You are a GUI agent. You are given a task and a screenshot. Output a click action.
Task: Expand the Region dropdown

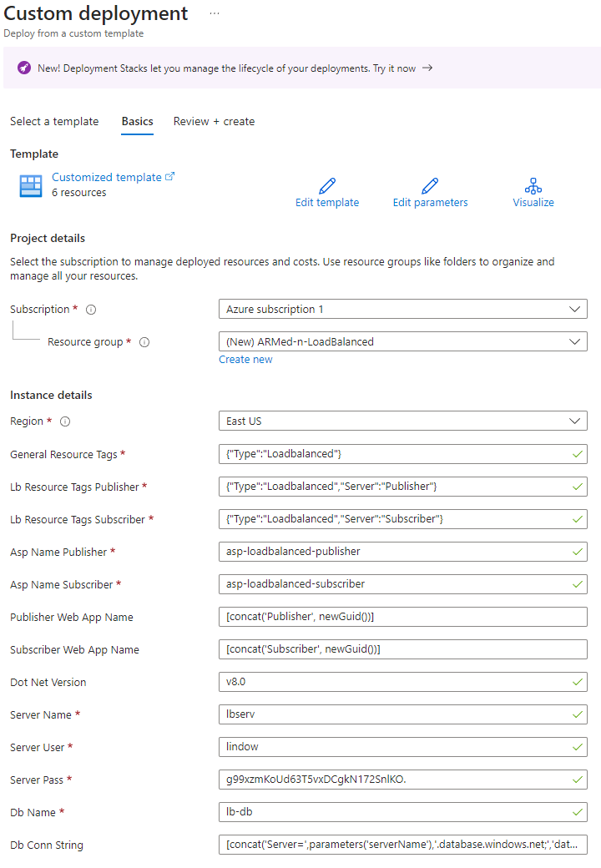coord(403,421)
